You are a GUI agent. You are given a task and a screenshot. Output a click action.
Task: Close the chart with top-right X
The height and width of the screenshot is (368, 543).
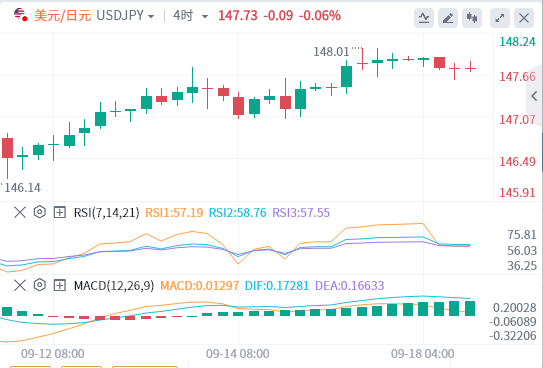pyautogui.click(x=524, y=18)
